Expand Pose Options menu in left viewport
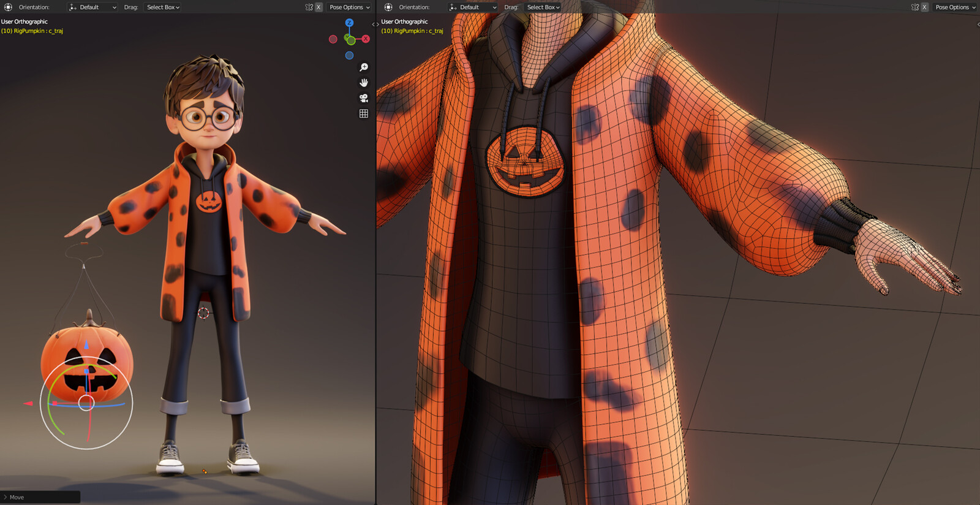 350,7
